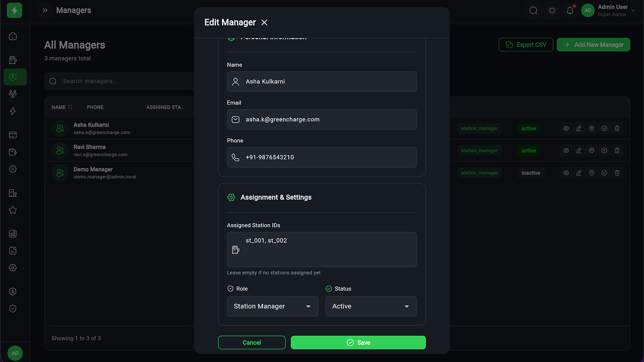The image size is (644, 362).
Task: Click the home icon in the sidebar
Action: pos(13,36)
